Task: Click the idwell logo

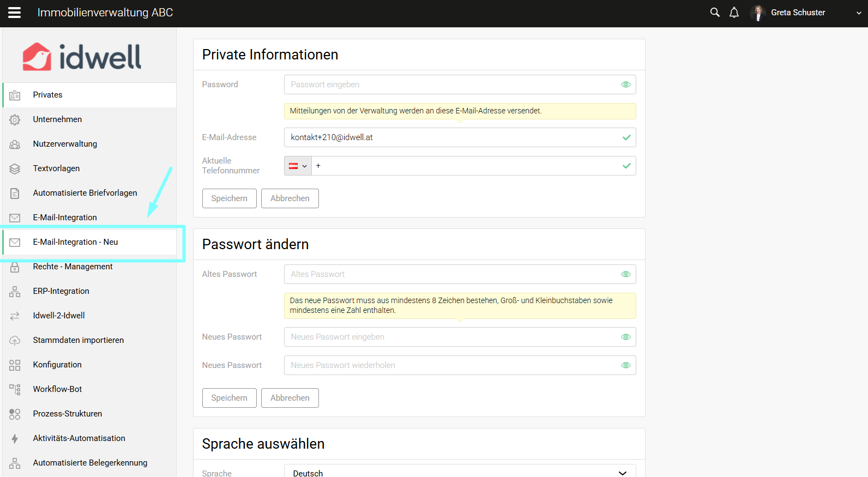Action: click(x=82, y=57)
